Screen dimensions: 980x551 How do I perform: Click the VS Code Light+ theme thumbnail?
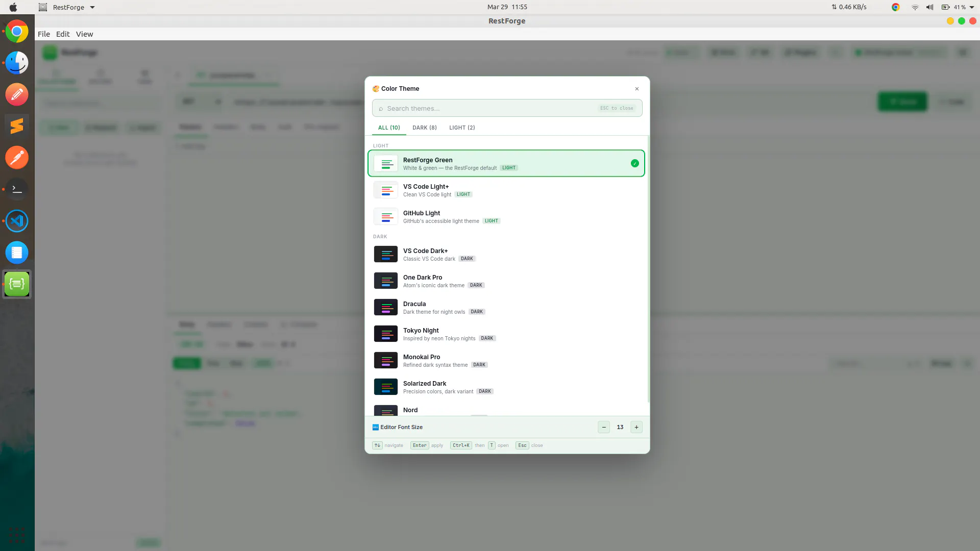coord(386,190)
